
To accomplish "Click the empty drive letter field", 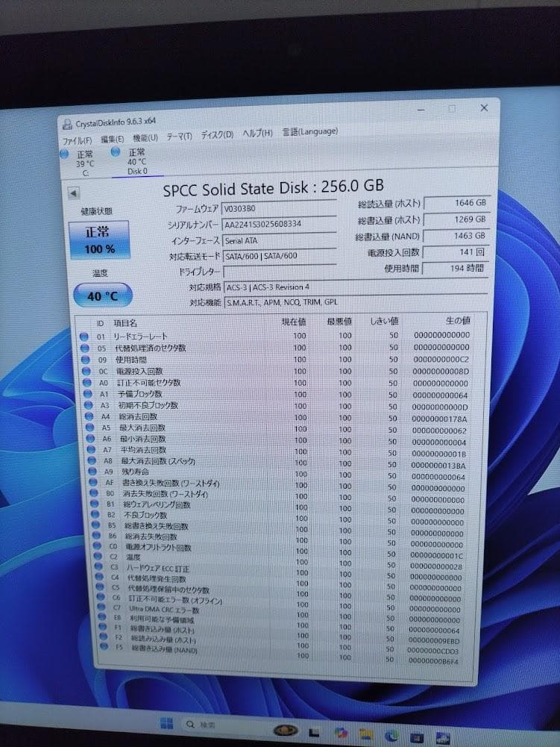I will click(280, 272).
